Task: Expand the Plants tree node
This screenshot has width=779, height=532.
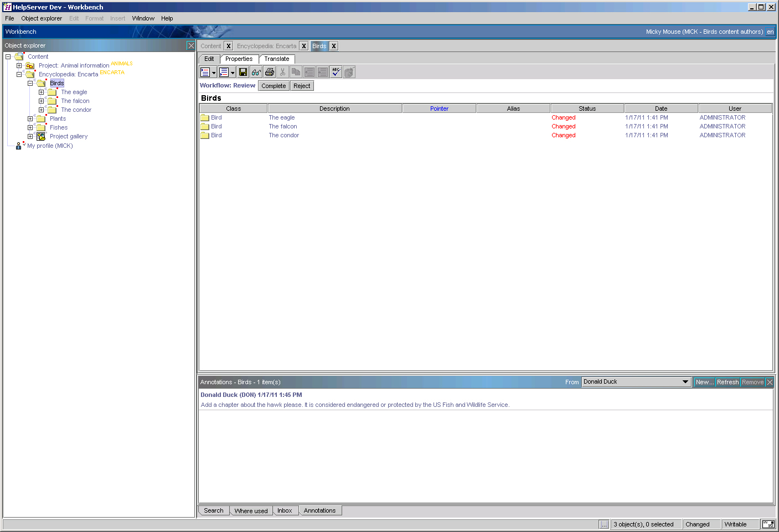Action: point(30,118)
